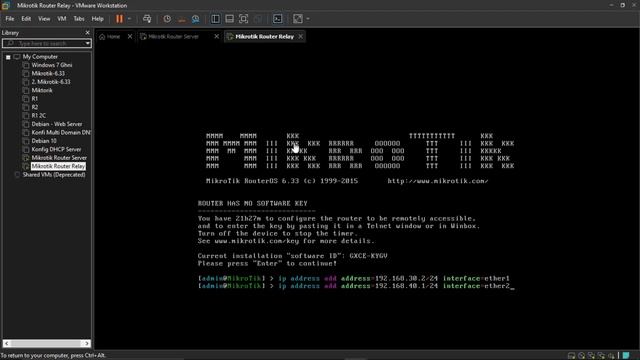Select the Miktorik virtual machine
The width and height of the screenshot is (640, 360).
click(42, 91)
